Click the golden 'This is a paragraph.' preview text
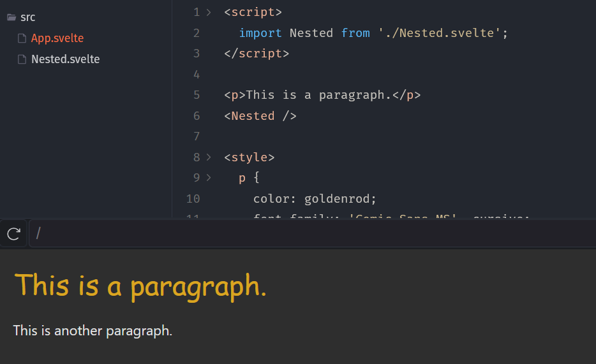Screen dimensions: 596x364 140,285
